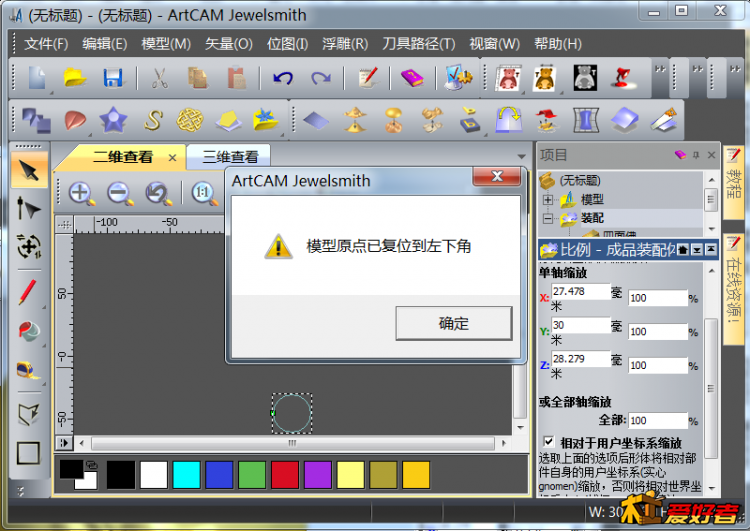The width and height of the screenshot is (750, 531).
Task: Select the blue star shape tool
Action: (113, 120)
